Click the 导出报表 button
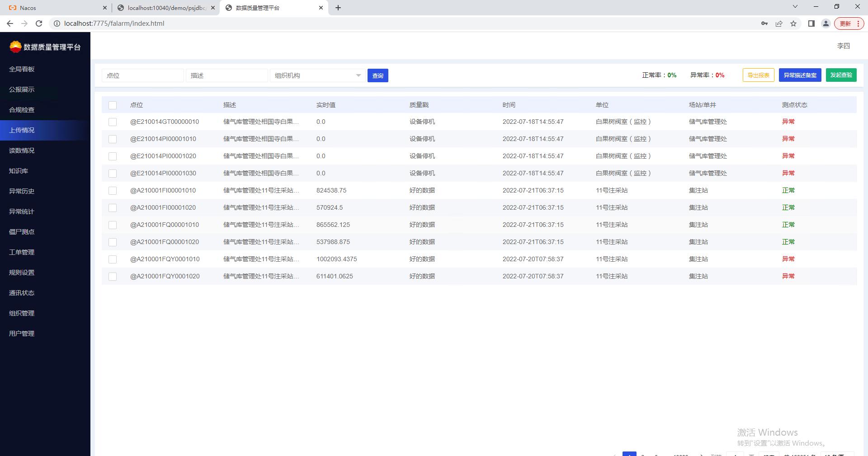868x456 pixels. tap(758, 75)
